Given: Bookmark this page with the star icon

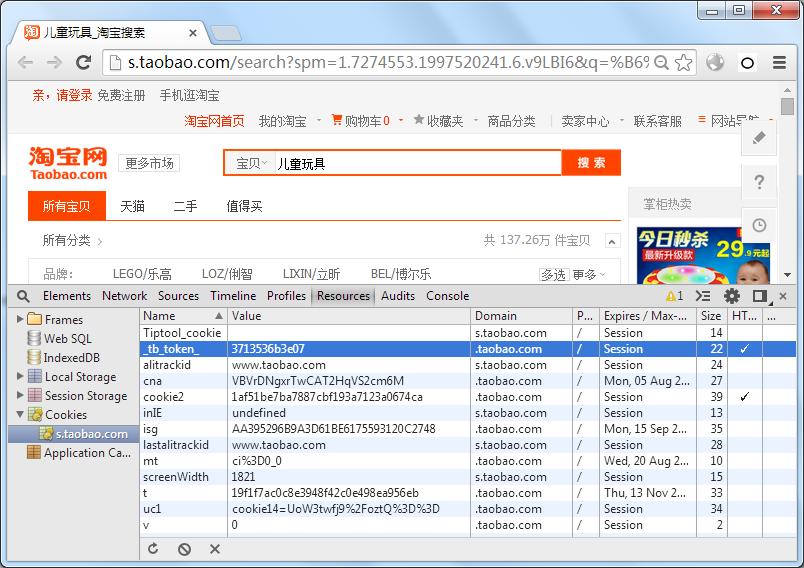Looking at the screenshot, I should pyautogui.click(x=684, y=63).
